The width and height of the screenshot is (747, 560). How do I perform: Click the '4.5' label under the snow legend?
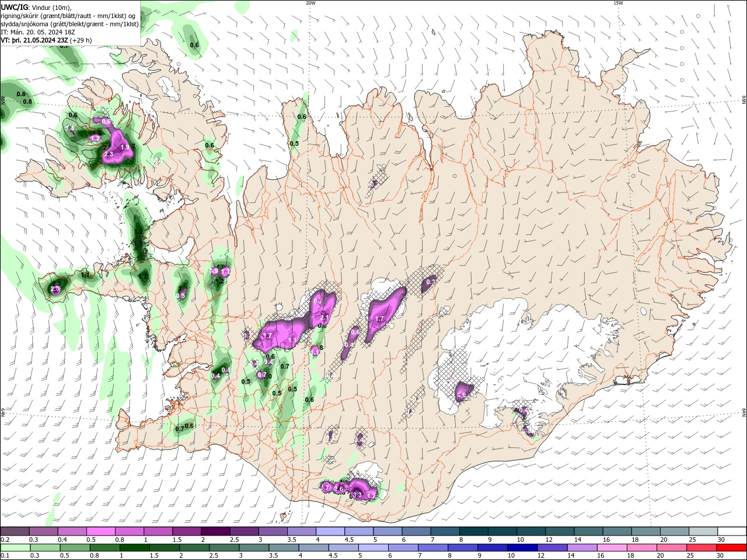tap(349, 540)
